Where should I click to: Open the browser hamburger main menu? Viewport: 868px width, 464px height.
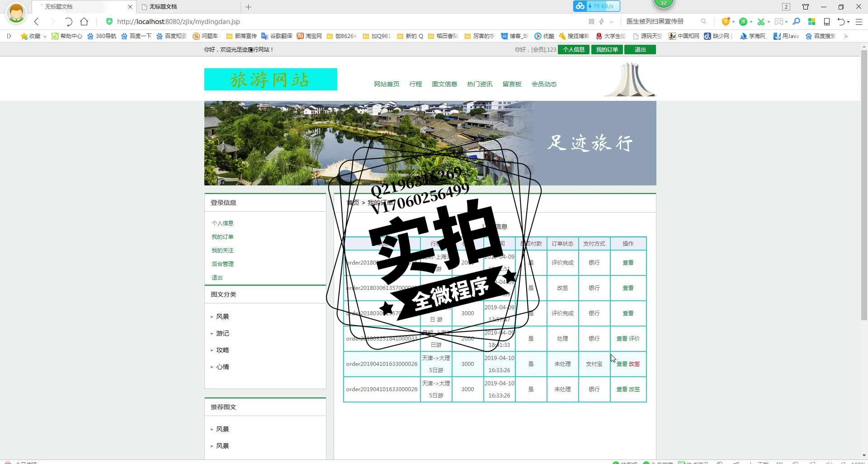859,21
